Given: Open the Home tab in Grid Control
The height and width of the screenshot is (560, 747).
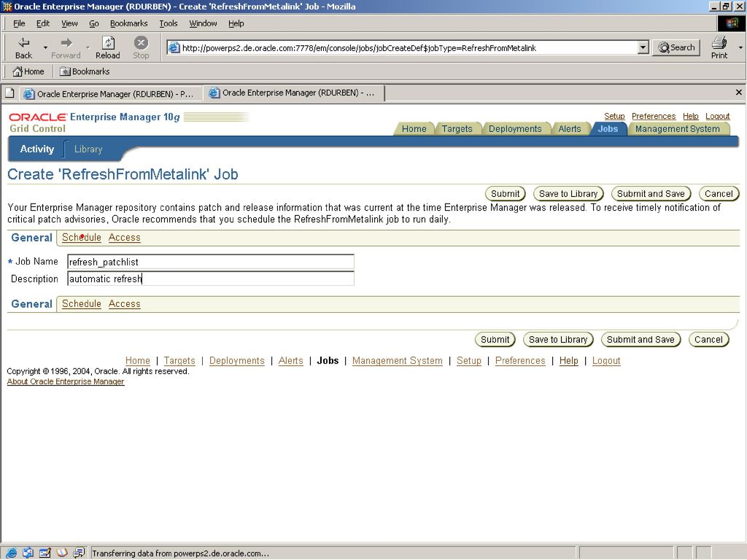Looking at the screenshot, I should (414, 128).
